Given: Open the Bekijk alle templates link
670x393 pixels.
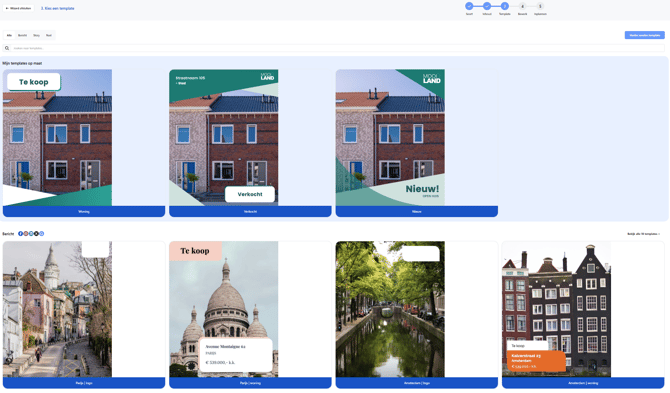Looking at the screenshot, I should tap(644, 234).
